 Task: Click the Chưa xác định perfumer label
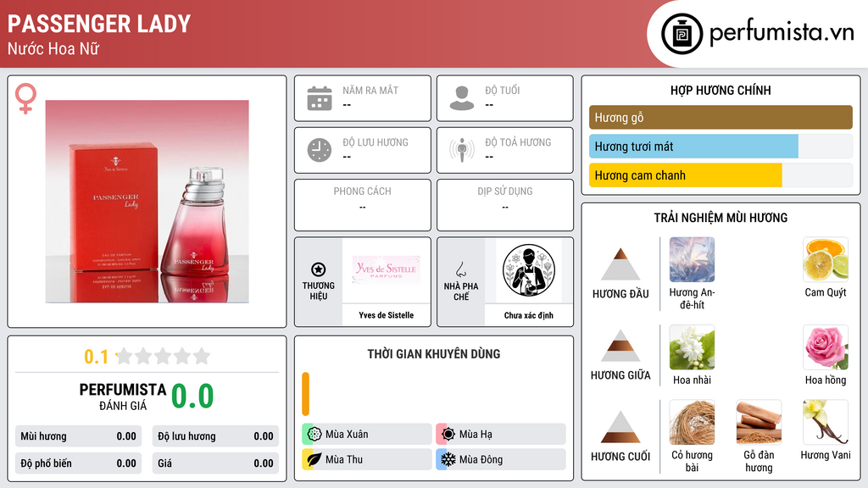pyautogui.click(x=529, y=315)
